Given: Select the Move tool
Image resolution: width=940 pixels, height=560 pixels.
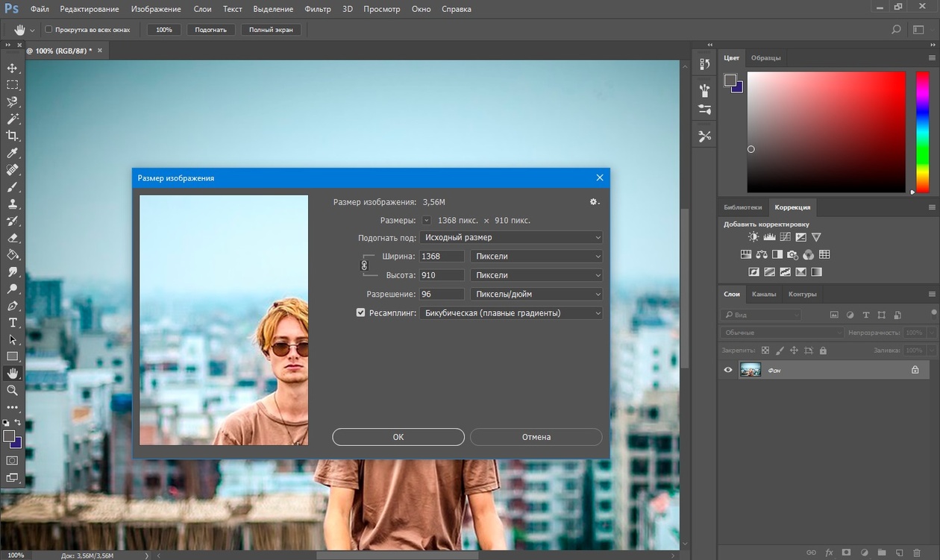Looking at the screenshot, I should pos(13,68).
